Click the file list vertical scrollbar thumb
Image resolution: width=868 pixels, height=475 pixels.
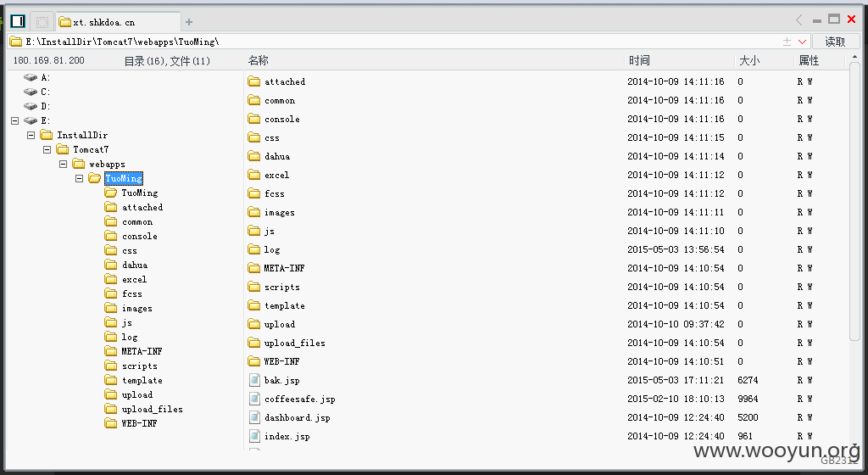point(854,200)
